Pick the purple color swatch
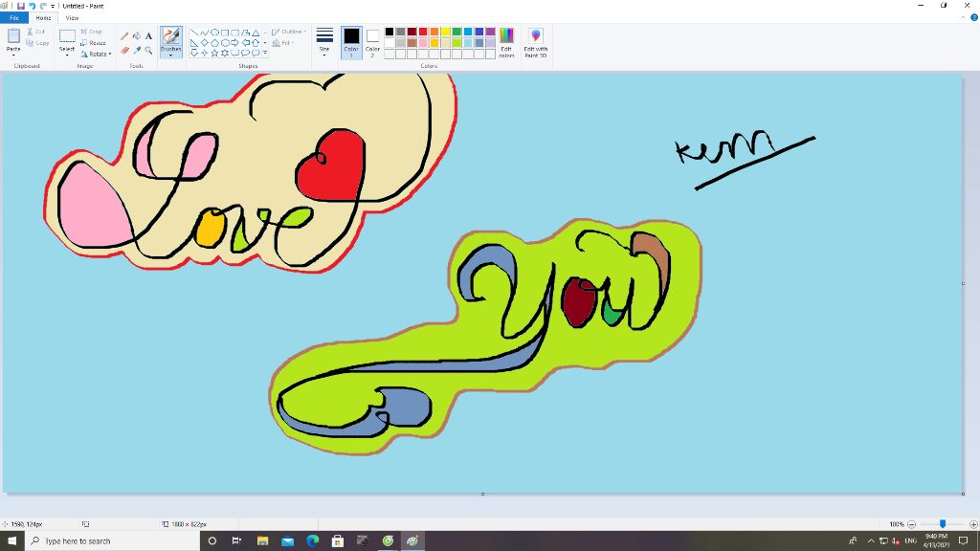980x551 pixels. 491,32
